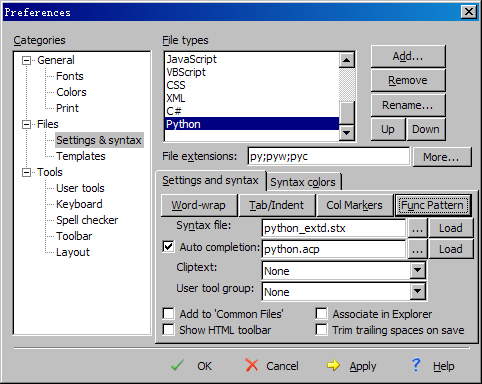Click the Auto completion file field
Viewport: 482px width, 384px height.
click(x=334, y=249)
